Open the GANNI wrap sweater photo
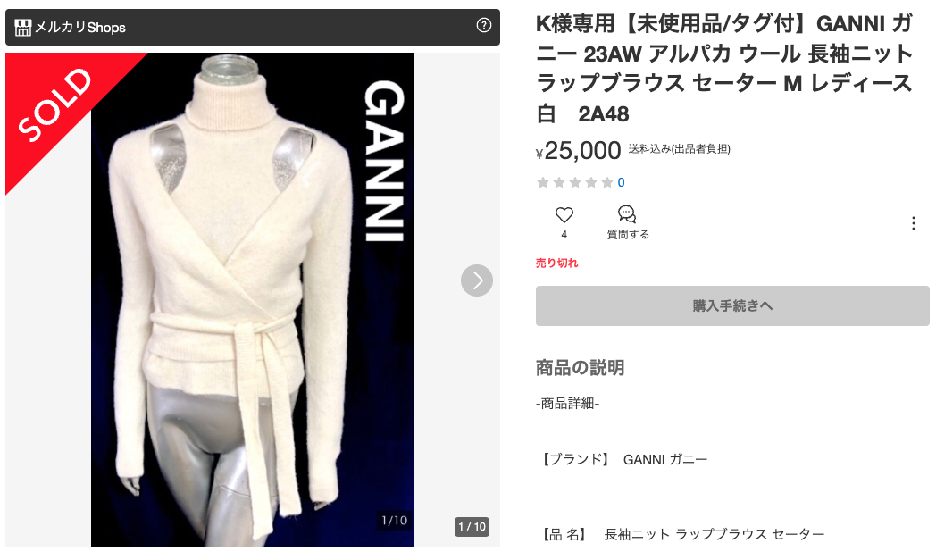This screenshot has width=936, height=560. coord(253,300)
